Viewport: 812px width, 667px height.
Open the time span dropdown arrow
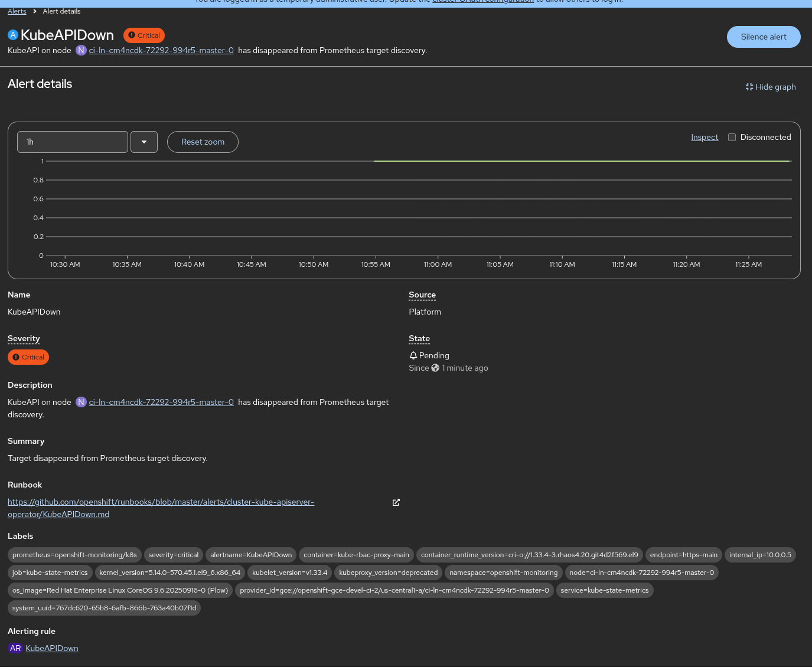144,142
